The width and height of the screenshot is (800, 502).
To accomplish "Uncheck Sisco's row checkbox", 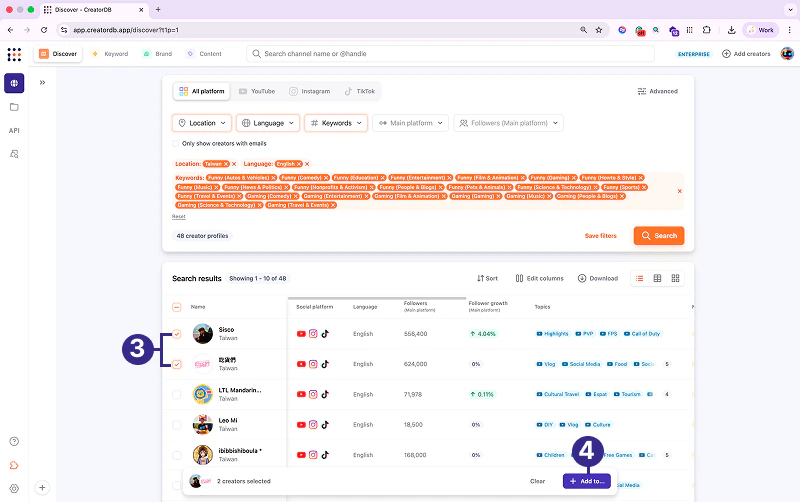I will click(177, 334).
